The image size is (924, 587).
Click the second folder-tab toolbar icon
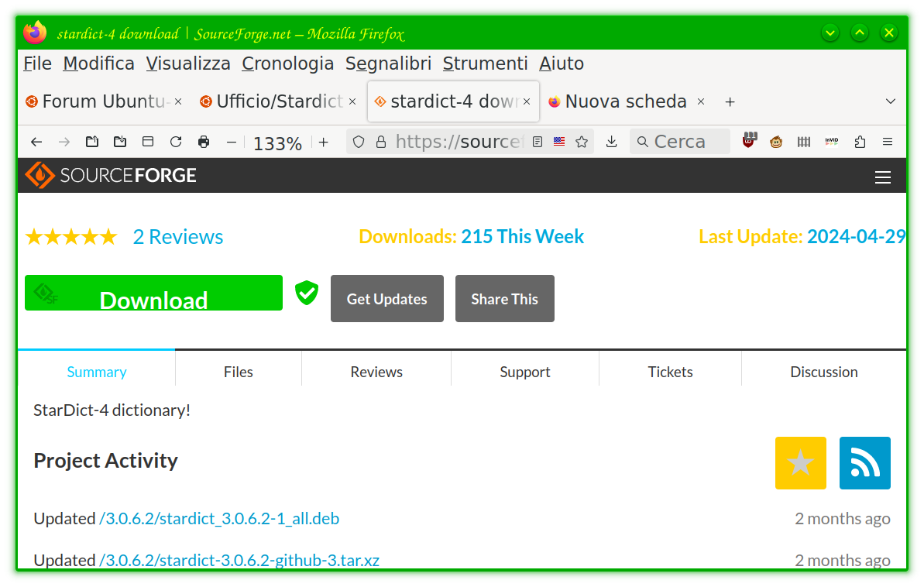pos(120,142)
